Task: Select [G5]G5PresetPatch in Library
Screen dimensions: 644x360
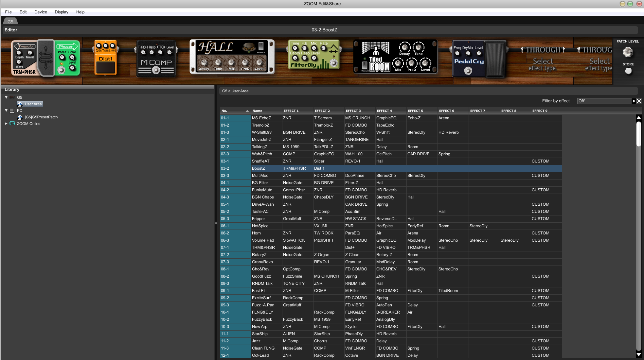Action: pos(41,117)
